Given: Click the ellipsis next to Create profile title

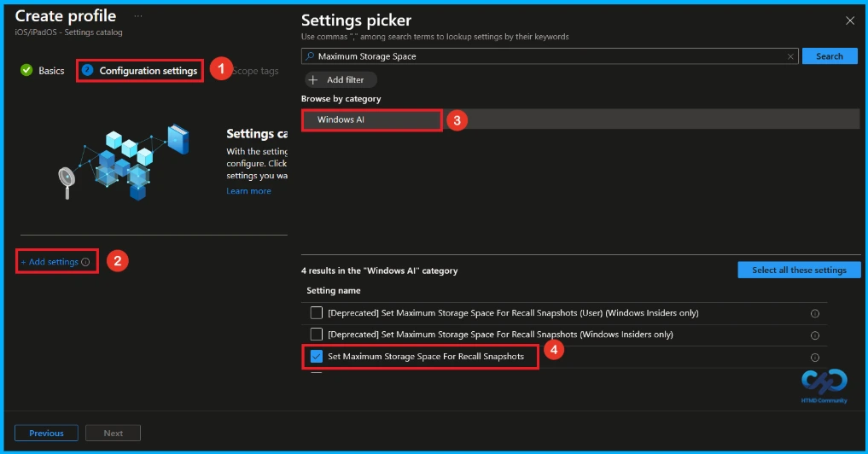Looking at the screenshot, I should 138,16.
